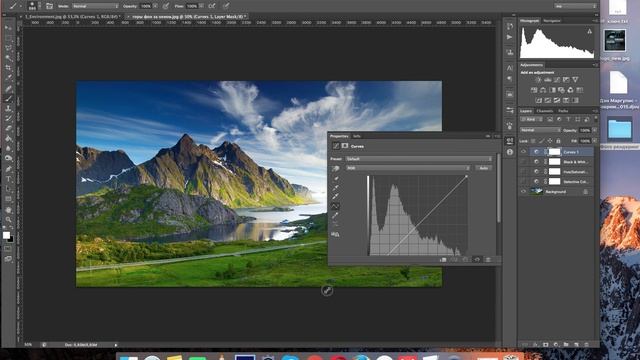The image size is (640, 360).
Task: Pick the gray point eyedropper in Curves
Action: coord(336,187)
